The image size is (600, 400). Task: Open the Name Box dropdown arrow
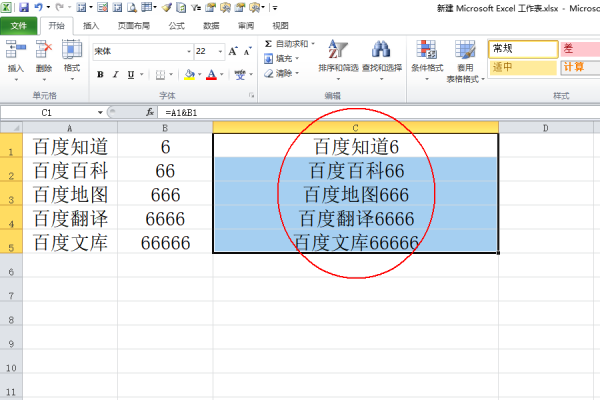coord(100,113)
